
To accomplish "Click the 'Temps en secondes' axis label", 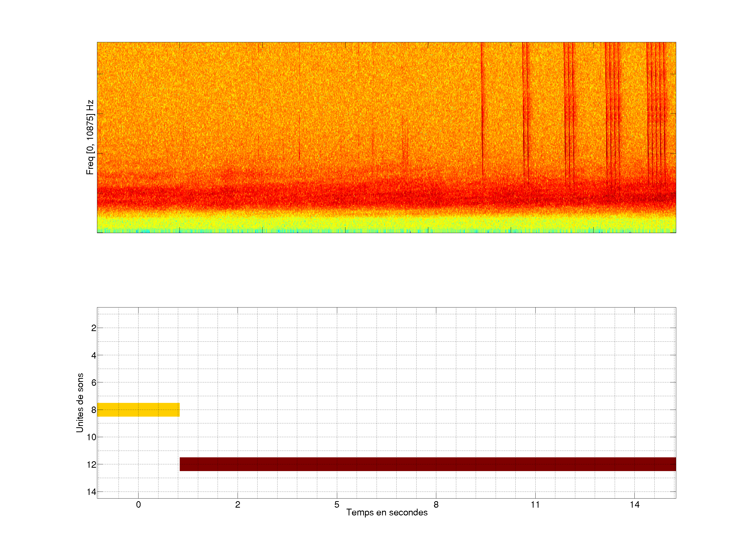I will coord(387,512).
